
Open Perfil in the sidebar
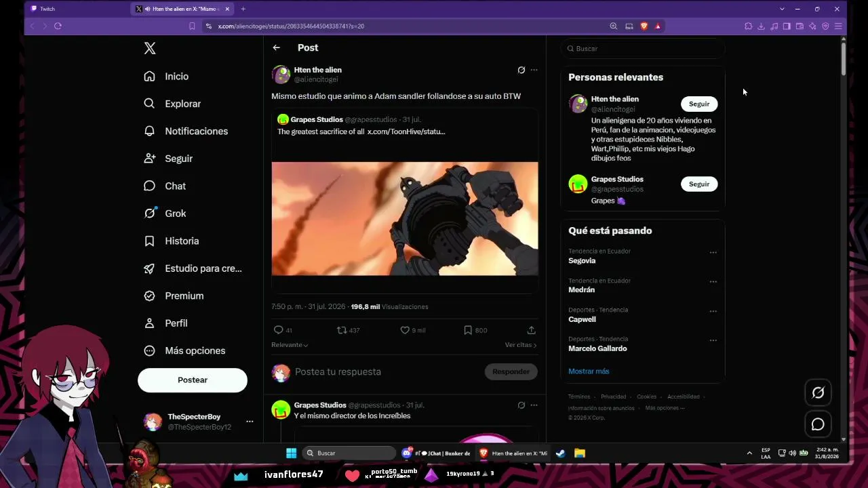point(165,323)
